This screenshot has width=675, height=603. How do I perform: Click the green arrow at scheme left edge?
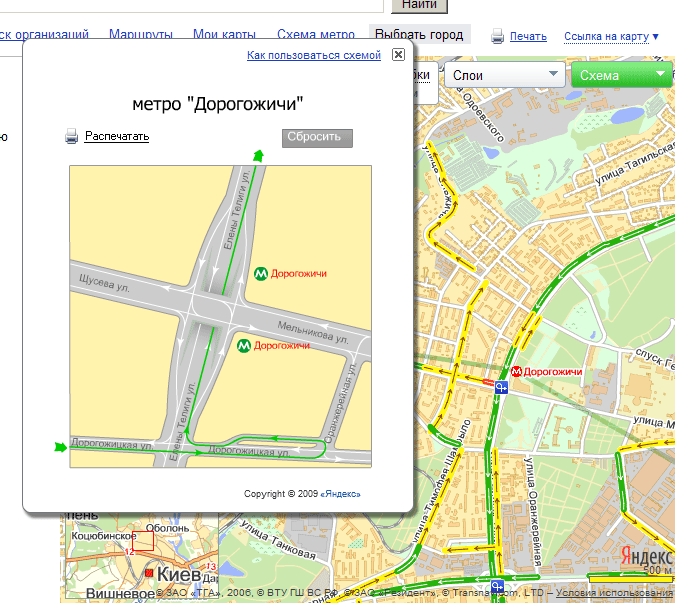[x=60, y=446]
